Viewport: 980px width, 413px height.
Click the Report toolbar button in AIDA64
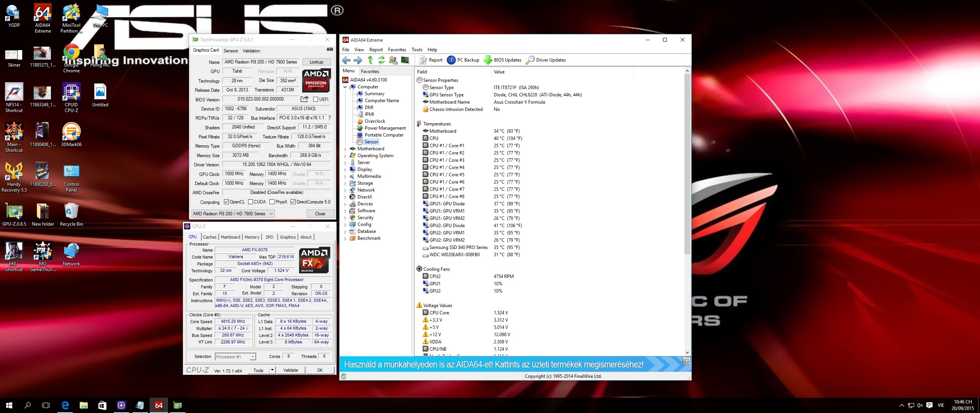click(431, 60)
